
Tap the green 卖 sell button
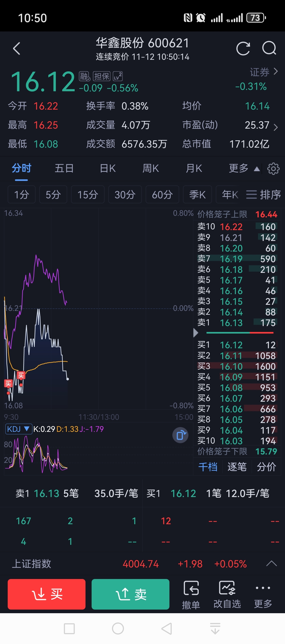[x=130, y=594]
